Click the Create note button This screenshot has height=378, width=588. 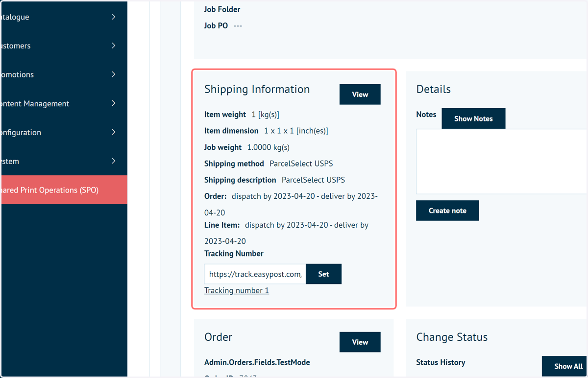(x=447, y=211)
